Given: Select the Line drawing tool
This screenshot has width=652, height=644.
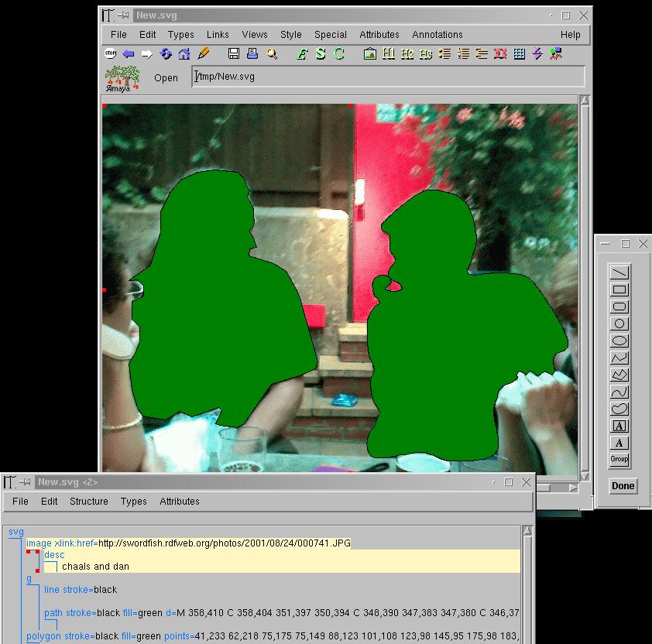Looking at the screenshot, I should [x=619, y=273].
